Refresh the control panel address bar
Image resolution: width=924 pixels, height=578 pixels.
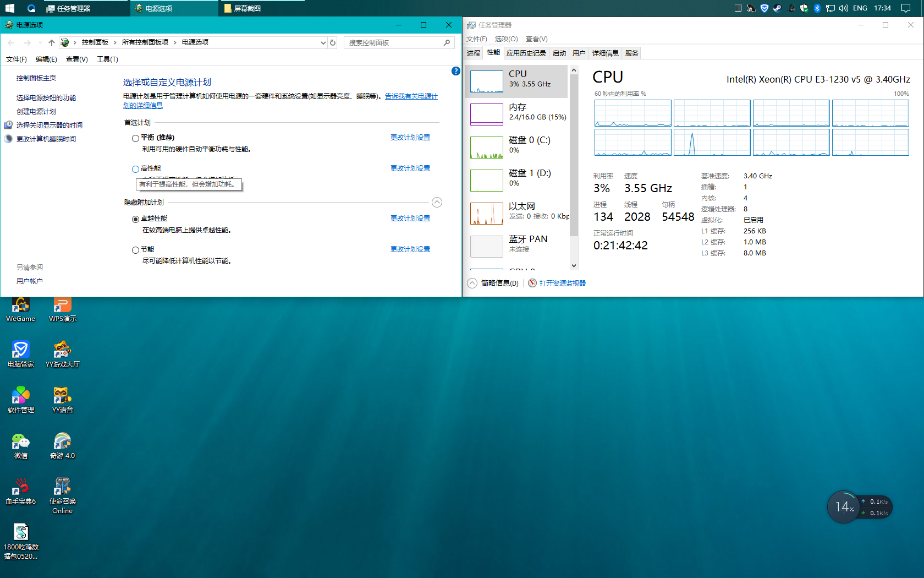point(333,42)
